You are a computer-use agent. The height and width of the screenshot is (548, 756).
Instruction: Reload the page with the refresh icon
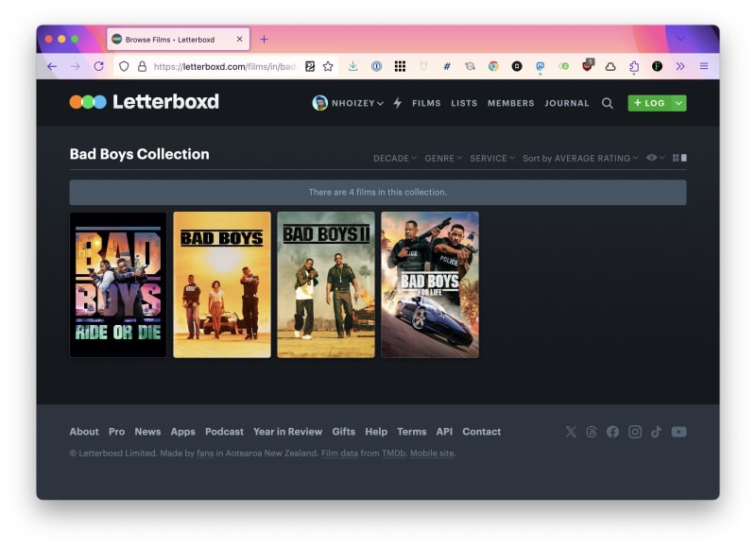click(99, 66)
